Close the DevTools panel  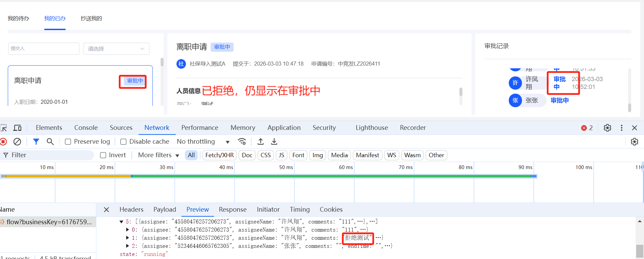635,128
